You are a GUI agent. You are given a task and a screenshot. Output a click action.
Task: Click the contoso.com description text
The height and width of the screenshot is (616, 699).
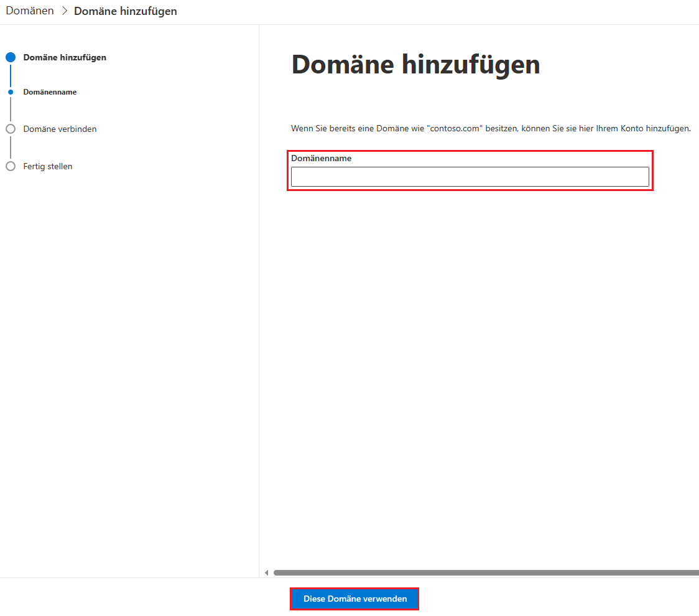(x=491, y=128)
